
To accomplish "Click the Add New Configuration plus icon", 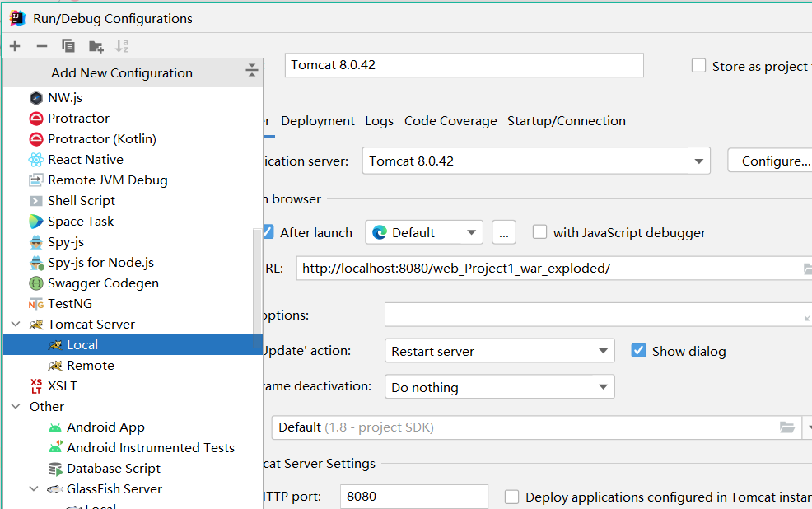I will point(15,46).
